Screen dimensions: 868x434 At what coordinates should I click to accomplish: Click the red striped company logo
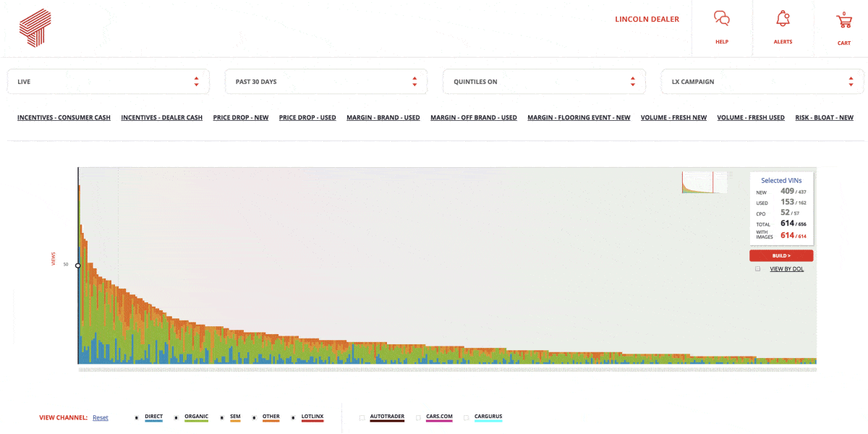(35, 28)
